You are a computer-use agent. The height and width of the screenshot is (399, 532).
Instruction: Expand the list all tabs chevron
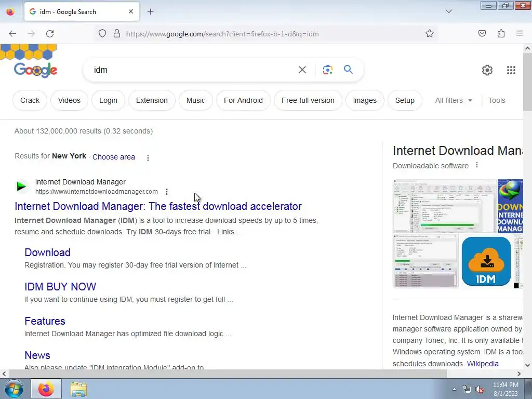click(x=448, y=11)
